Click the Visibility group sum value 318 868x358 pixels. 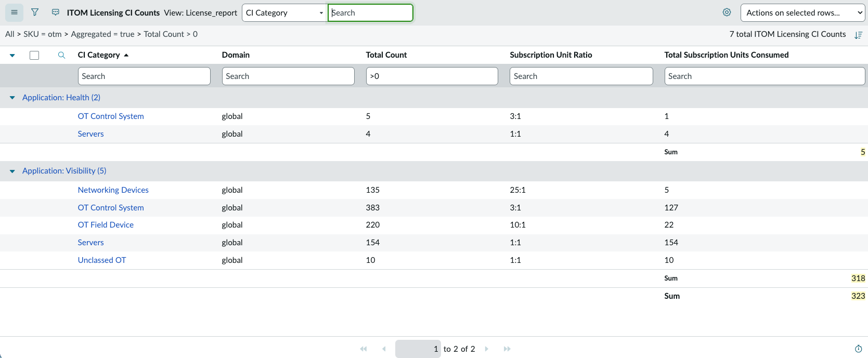[x=858, y=279]
